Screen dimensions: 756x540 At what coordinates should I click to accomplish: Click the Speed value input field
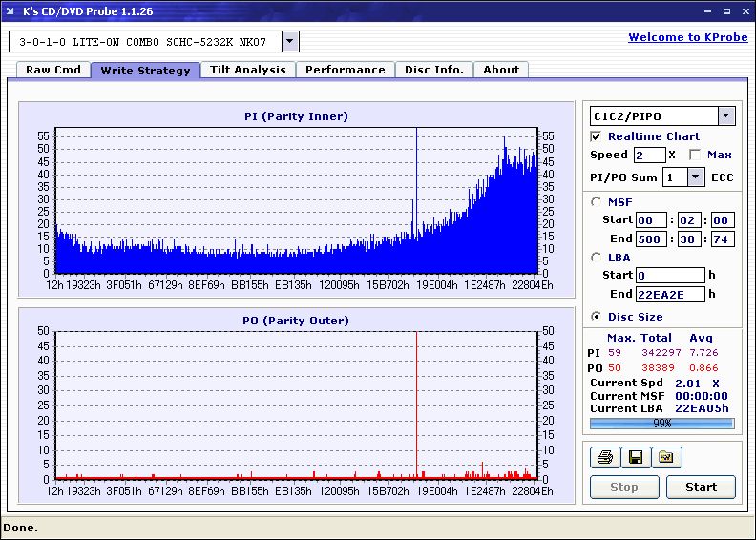649,155
